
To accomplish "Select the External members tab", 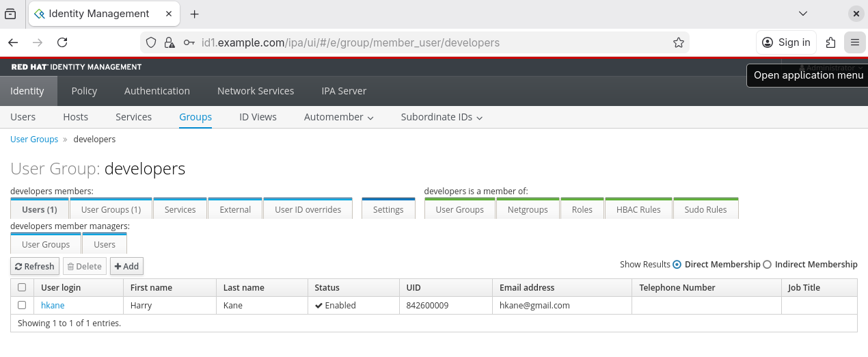I will [235, 209].
